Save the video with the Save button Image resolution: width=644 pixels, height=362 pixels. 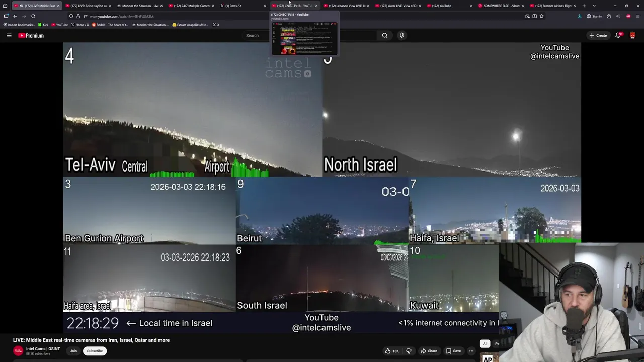click(453, 351)
